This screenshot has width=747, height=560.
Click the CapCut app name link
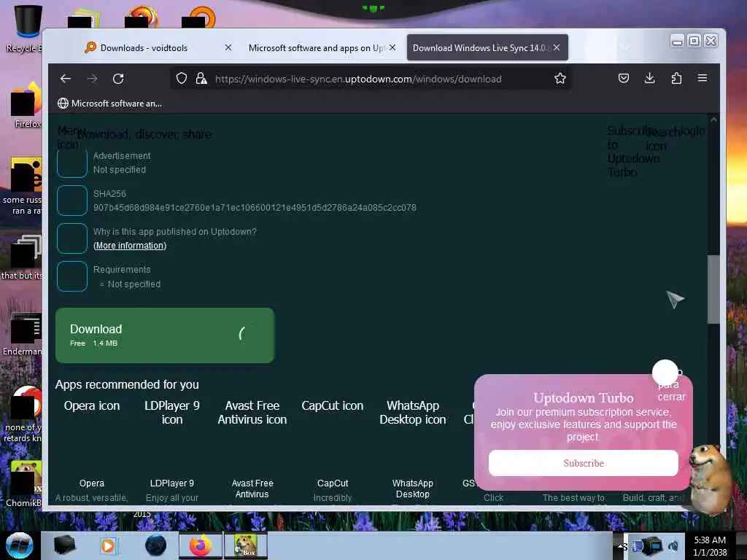(x=333, y=483)
